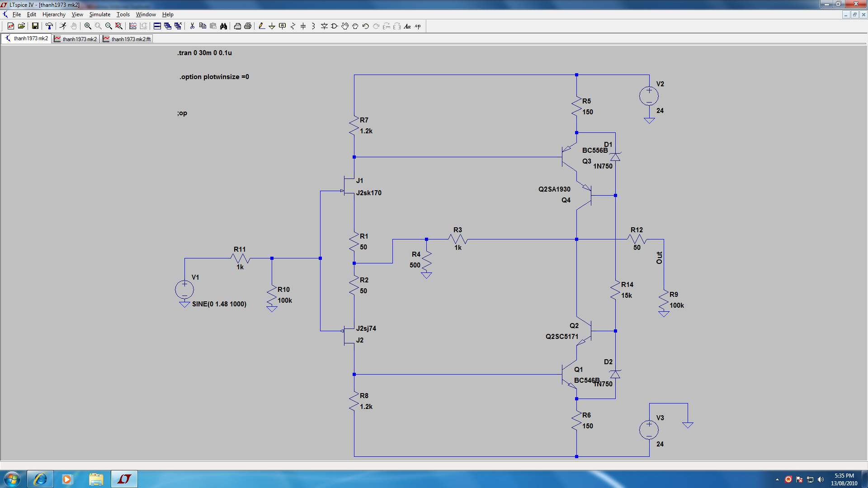Image resolution: width=868 pixels, height=488 pixels.
Task: Select the Inductor placement tool
Action: [x=313, y=26]
